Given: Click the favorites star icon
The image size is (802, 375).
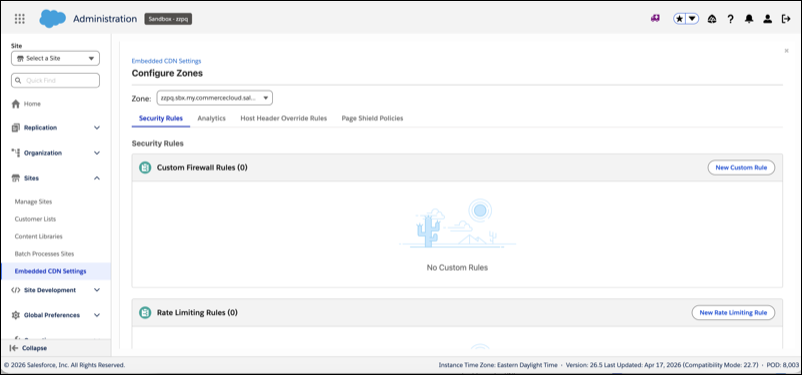Looking at the screenshot, I should 679,19.
